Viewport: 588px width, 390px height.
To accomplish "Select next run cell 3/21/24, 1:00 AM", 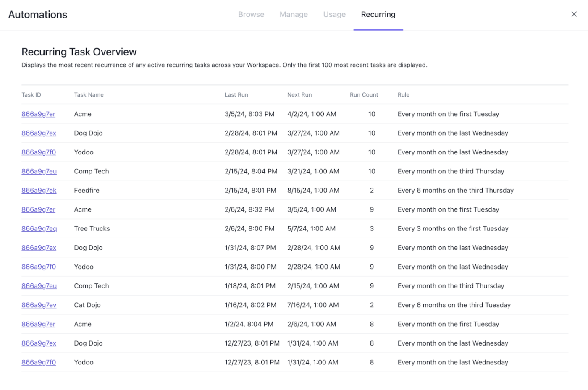I will pos(313,171).
